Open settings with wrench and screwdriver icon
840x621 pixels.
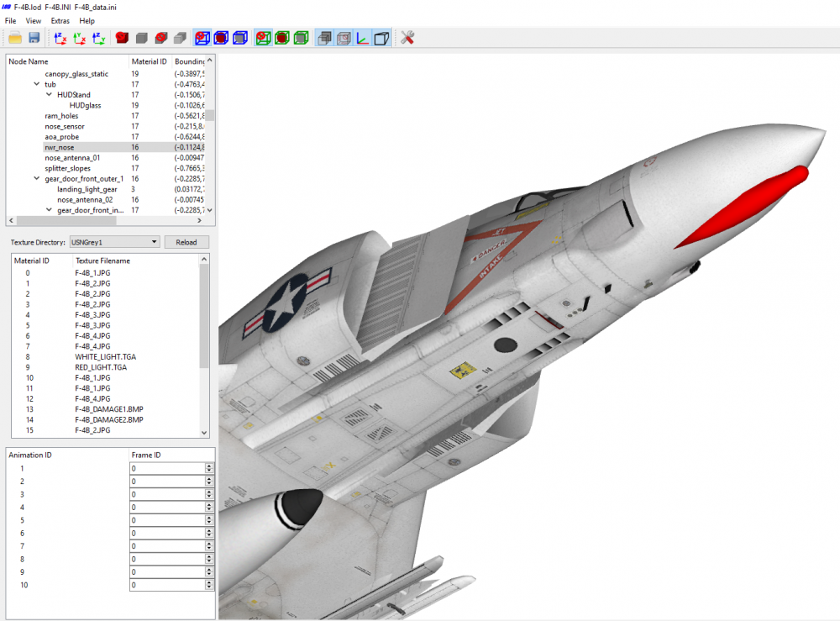(x=407, y=38)
